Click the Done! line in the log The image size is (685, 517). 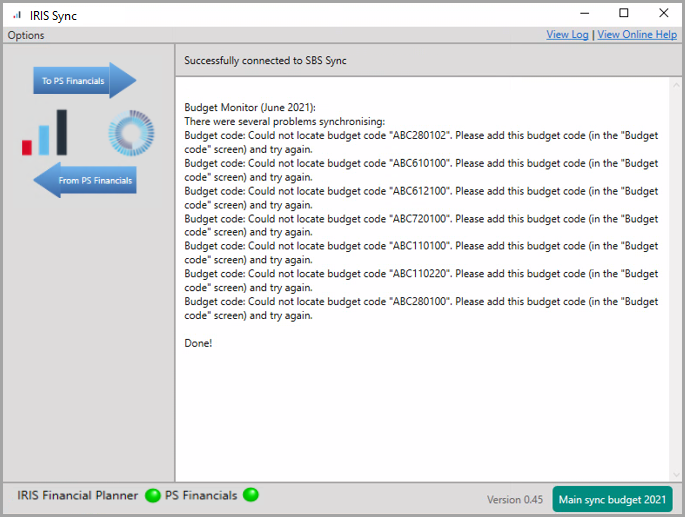tap(198, 343)
